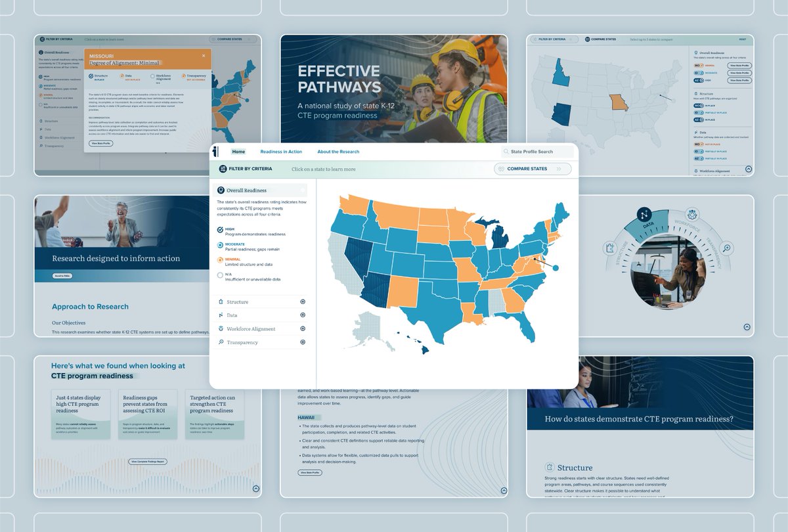Click the Workforce Alignment circle in the Missouri popup
This screenshot has width=788, height=532.
(152, 76)
